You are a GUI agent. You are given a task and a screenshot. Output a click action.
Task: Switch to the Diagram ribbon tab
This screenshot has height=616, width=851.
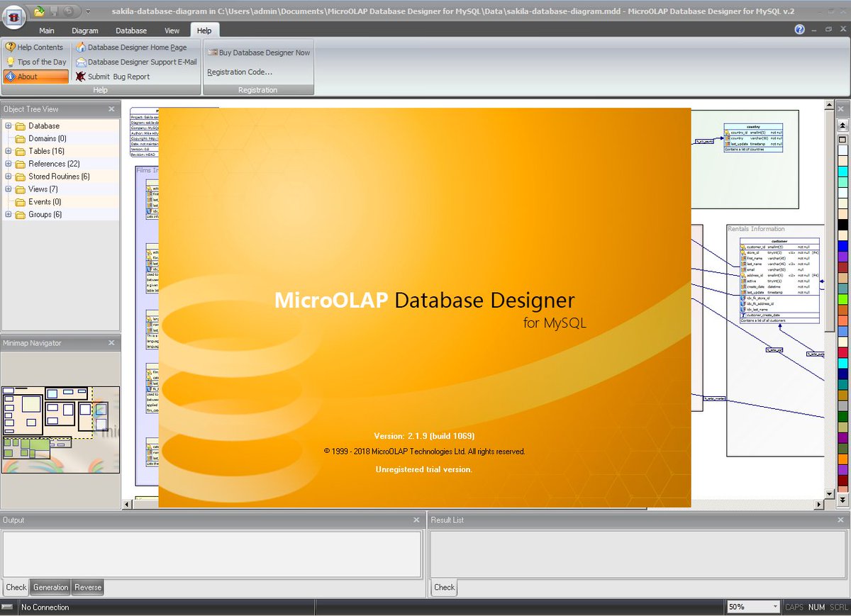coord(85,30)
